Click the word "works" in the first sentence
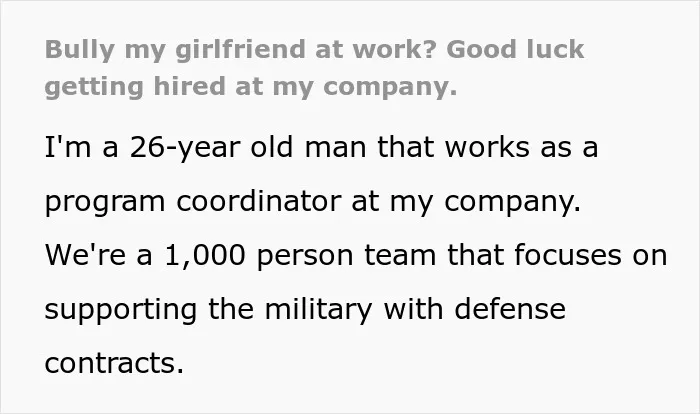The height and width of the screenshot is (414, 700). coord(487,146)
